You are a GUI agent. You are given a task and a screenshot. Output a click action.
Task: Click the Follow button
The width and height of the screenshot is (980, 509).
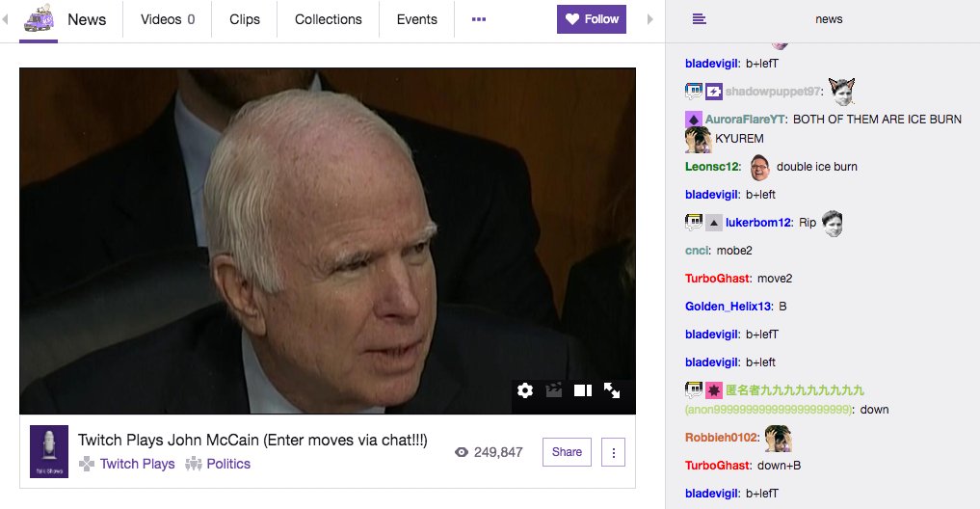click(592, 19)
